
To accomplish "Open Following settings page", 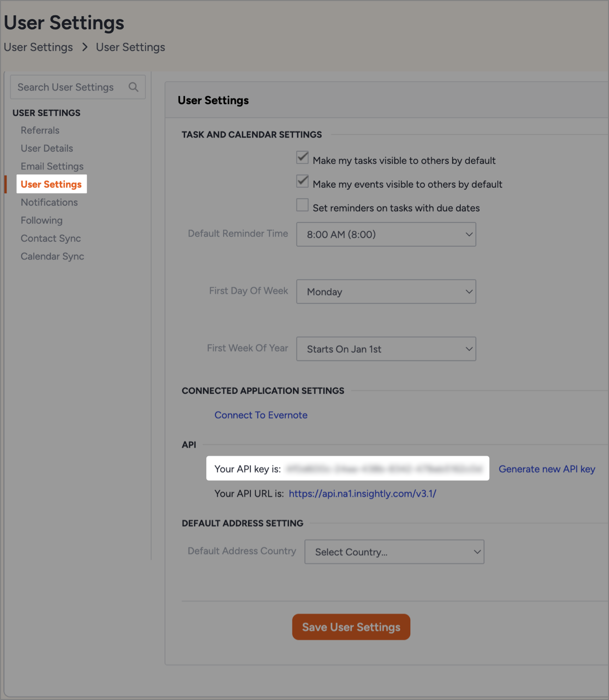I will point(41,221).
